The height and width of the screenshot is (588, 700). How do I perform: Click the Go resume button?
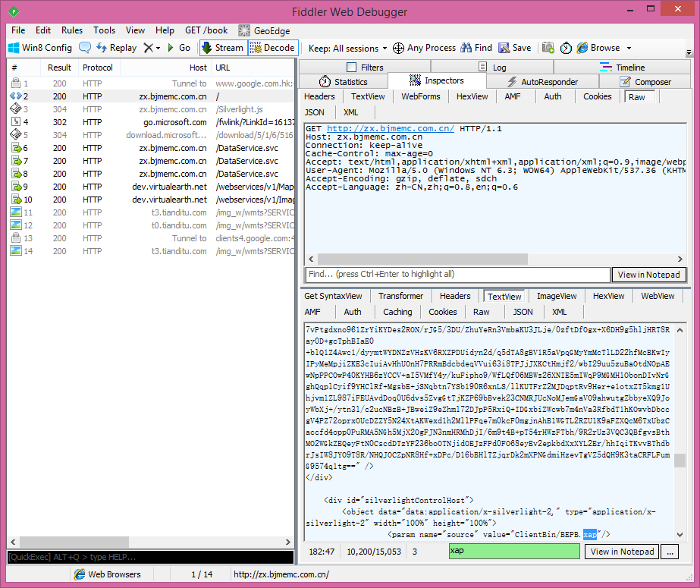pyautogui.click(x=178, y=48)
